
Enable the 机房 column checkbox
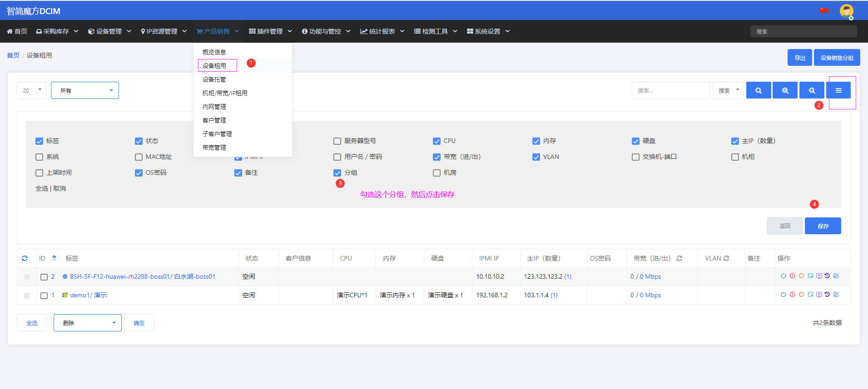(436, 173)
